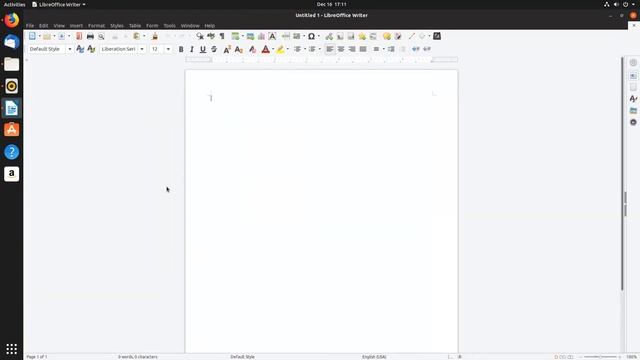The width and height of the screenshot is (640, 360).
Task: Open the font name dropdown
Action: [x=142, y=49]
